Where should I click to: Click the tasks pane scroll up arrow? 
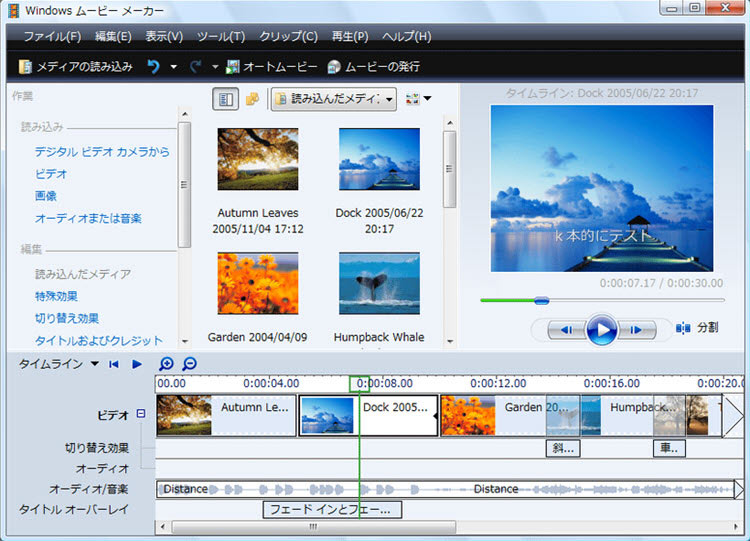click(x=185, y=114)
